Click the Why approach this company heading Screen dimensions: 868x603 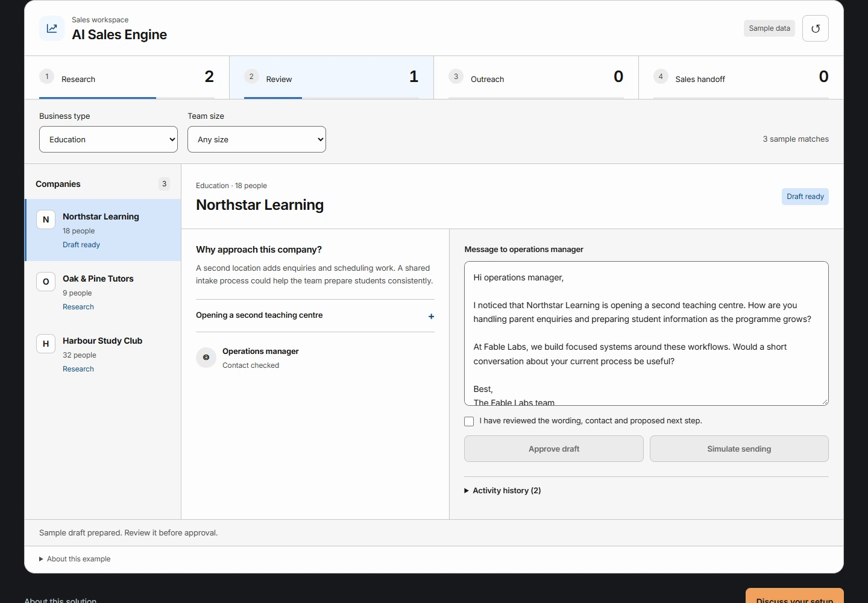(259, 250)
